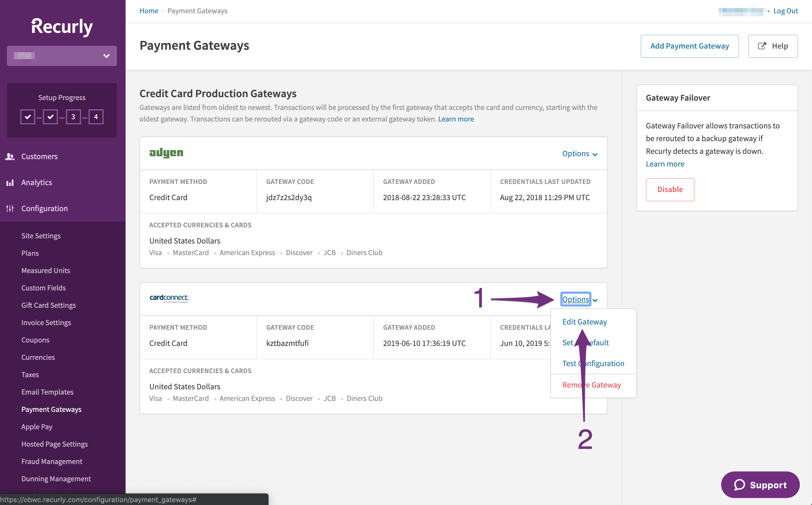This screenshot has width=812, height=505.
Task: Select setup progress step 3
Action: tap(73, 117)
